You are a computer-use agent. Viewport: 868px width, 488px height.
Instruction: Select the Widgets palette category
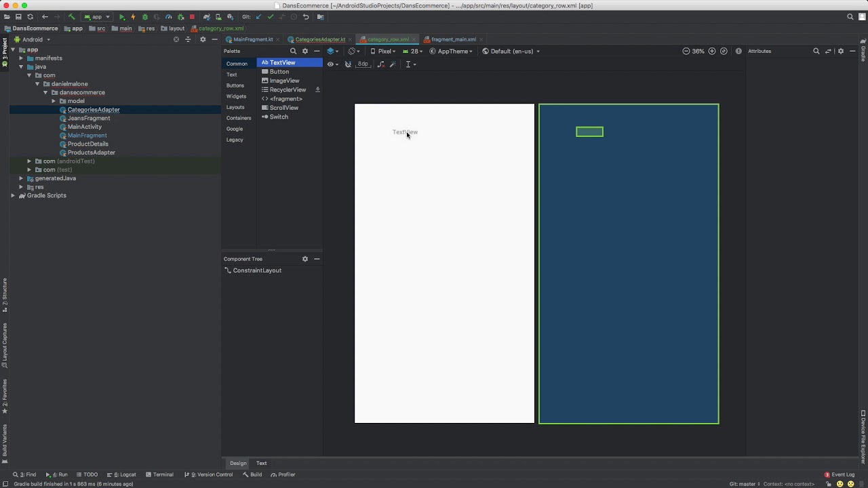point(236,96)
